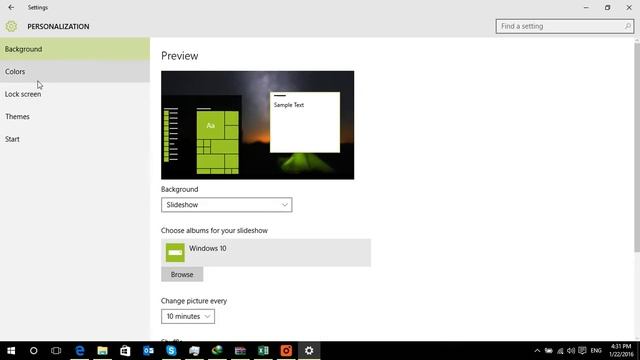This screenshot has height=360, width=640.
Task: Open the Lock screen section
Action: click(75, 94)
